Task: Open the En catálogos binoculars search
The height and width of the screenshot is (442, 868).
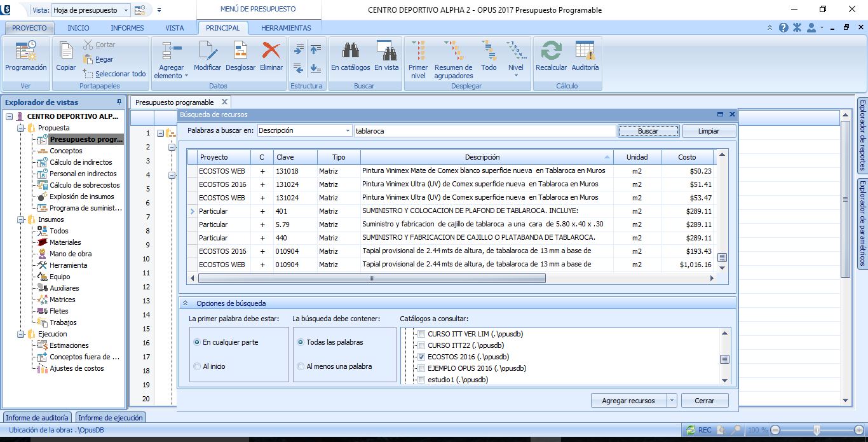Action: pos(350,52)
